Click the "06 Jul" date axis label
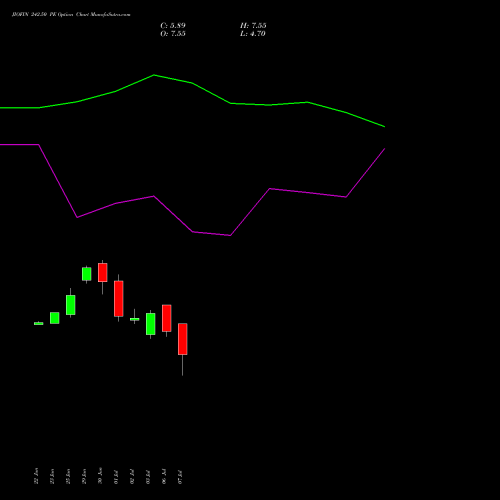This screenshot has height=500, width=500. 164,477
